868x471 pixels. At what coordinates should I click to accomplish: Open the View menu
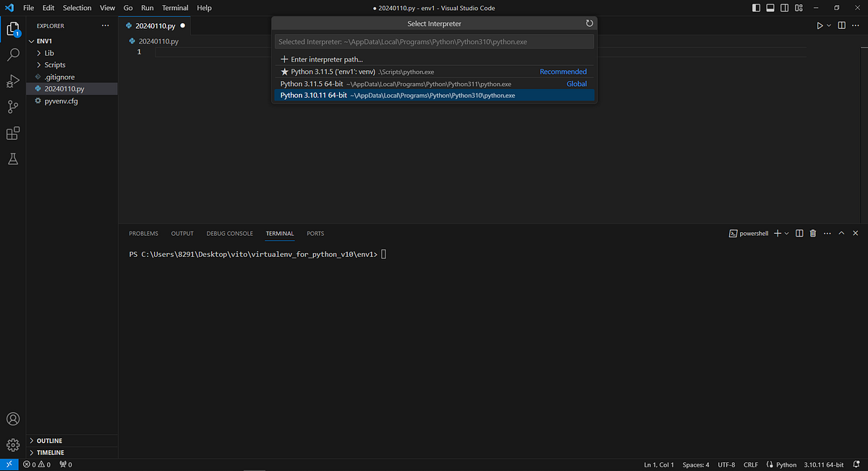[x=107, y=8]
